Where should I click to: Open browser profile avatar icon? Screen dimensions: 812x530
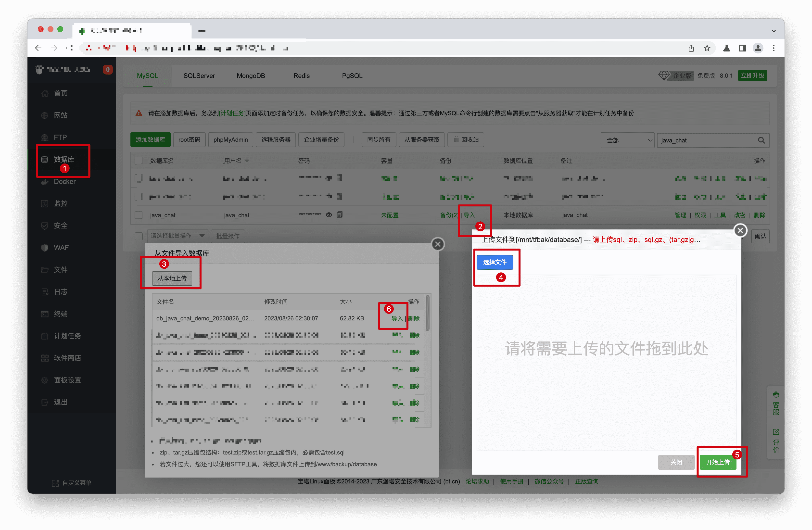click(758, 48)
